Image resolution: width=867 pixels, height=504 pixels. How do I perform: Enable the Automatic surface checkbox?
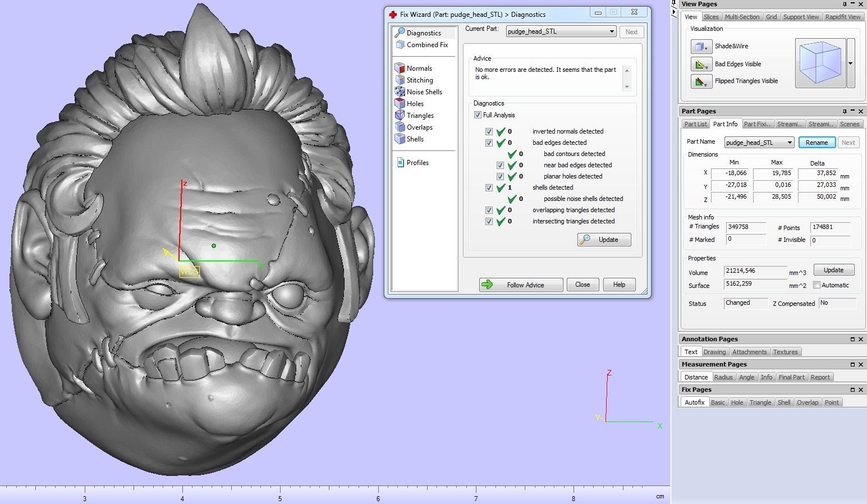coord(817,285)
